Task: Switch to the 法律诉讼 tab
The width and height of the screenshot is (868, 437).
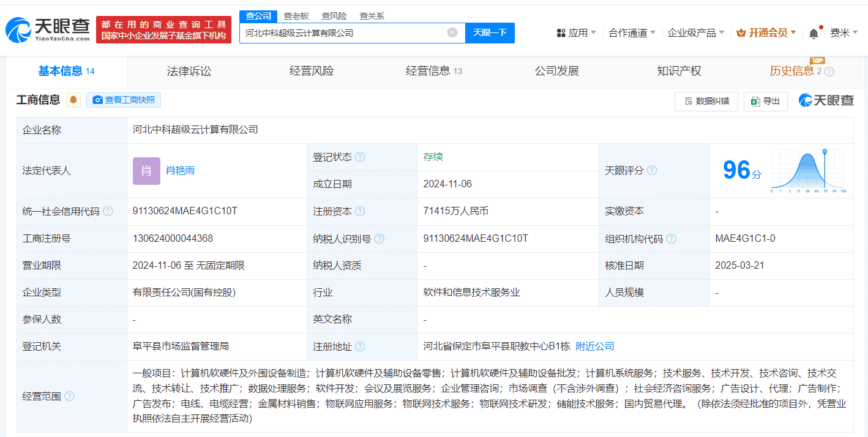Action: [x=189, y=70]
